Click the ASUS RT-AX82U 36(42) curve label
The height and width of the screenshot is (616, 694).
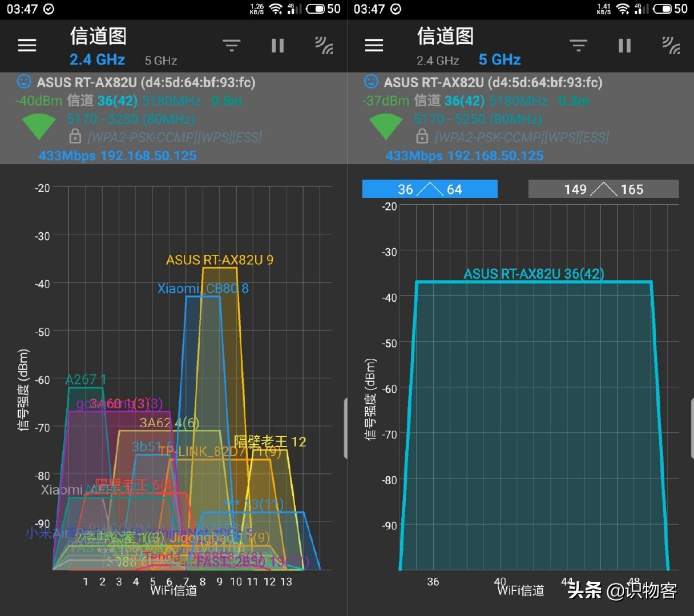coord(534,274)
